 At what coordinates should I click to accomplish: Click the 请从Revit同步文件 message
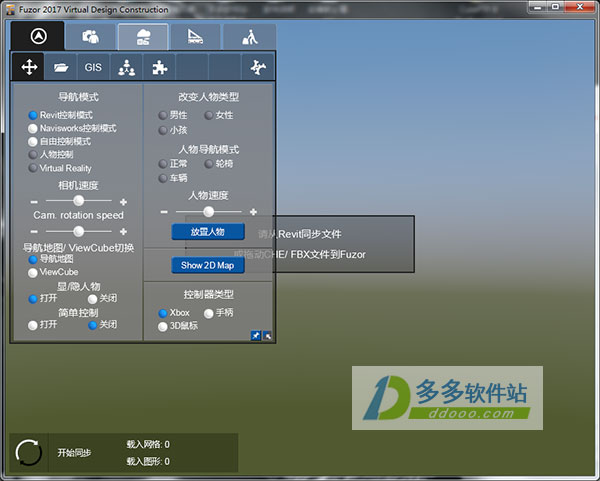[300, 234]
